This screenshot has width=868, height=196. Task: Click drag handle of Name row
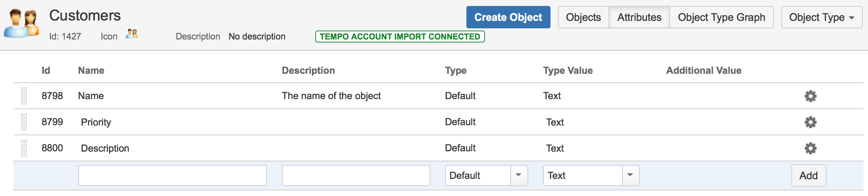(24, 96)
